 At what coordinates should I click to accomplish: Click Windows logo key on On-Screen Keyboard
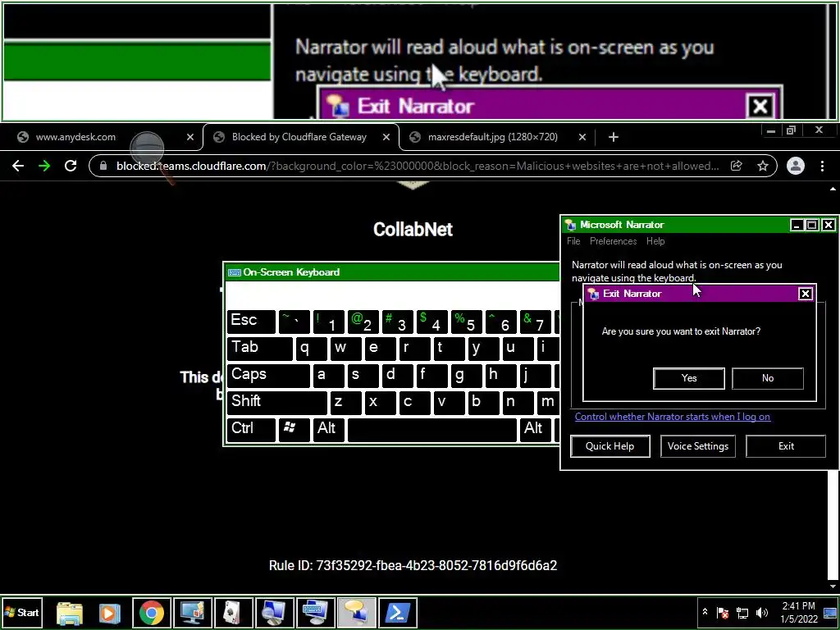coord(294,430)
